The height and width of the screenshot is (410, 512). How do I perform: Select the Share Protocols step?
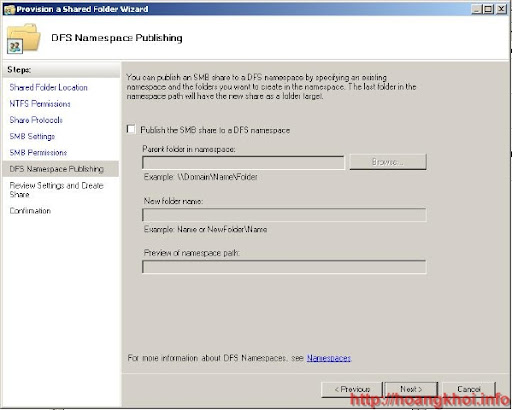(x=36, y=120)
